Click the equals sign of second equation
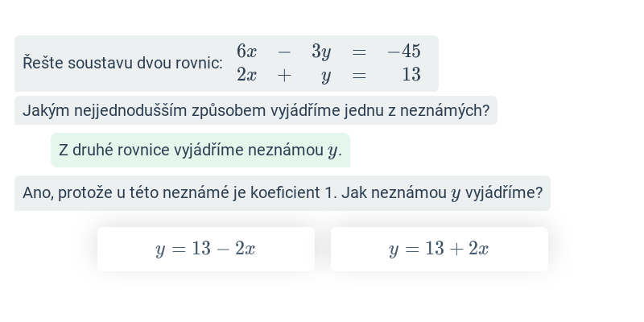This screenshot has width=644, height=322. [359, 75]
